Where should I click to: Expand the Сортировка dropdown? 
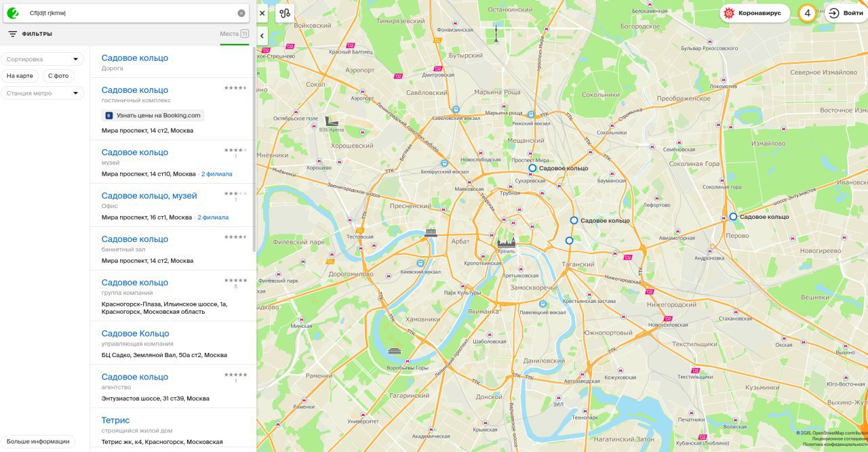(x=42, y=59)
